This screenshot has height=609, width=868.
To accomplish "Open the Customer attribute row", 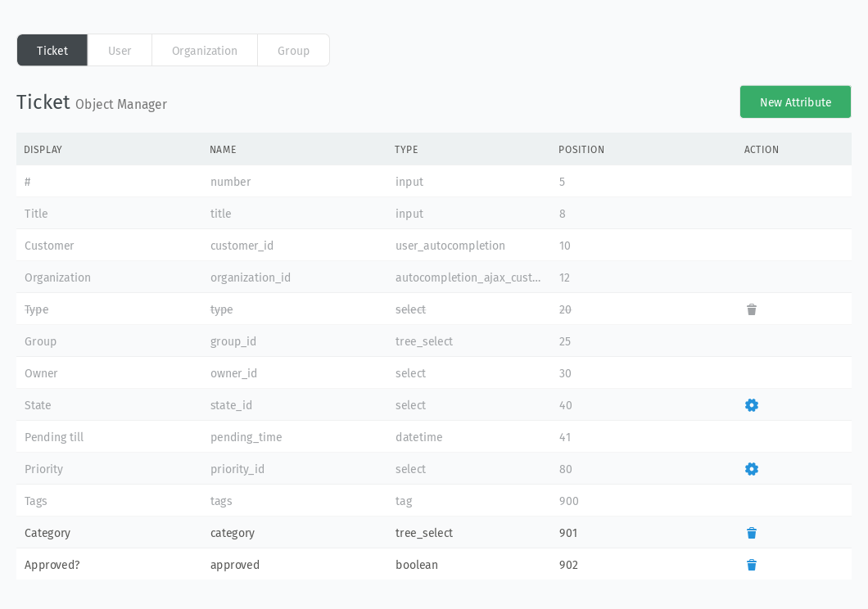I will tap(434, 246).
